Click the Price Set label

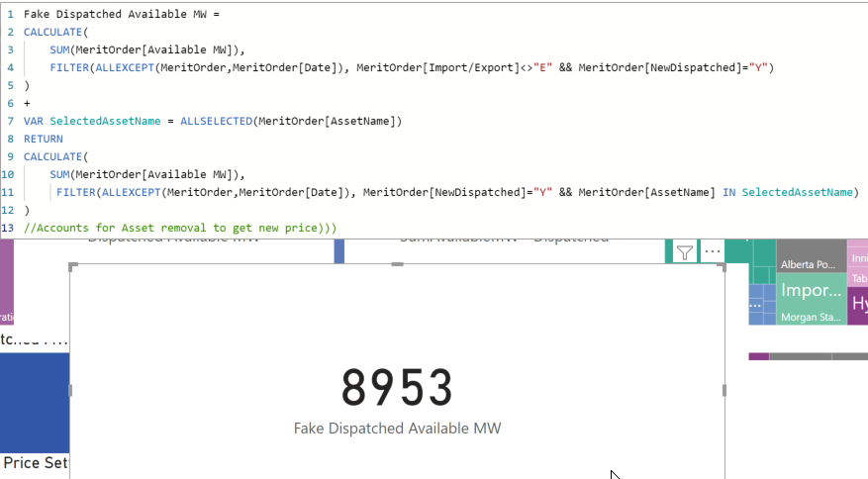click(36, 462)
